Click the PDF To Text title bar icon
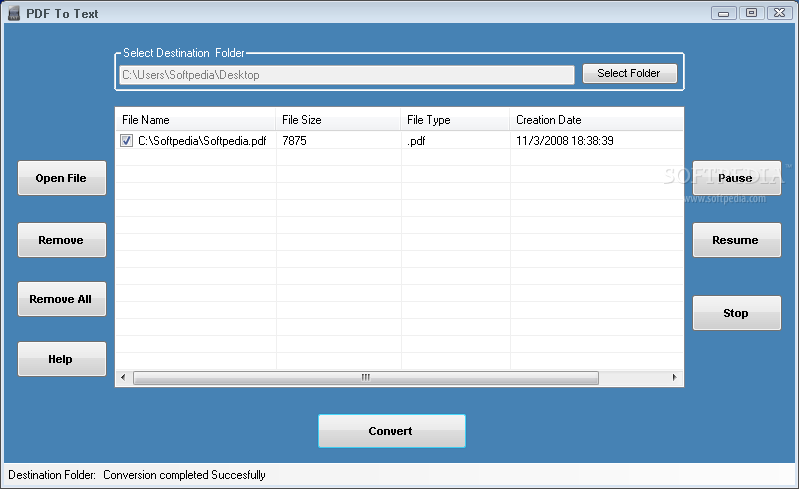Screen dimensions: 799x489 click(14, 13)
